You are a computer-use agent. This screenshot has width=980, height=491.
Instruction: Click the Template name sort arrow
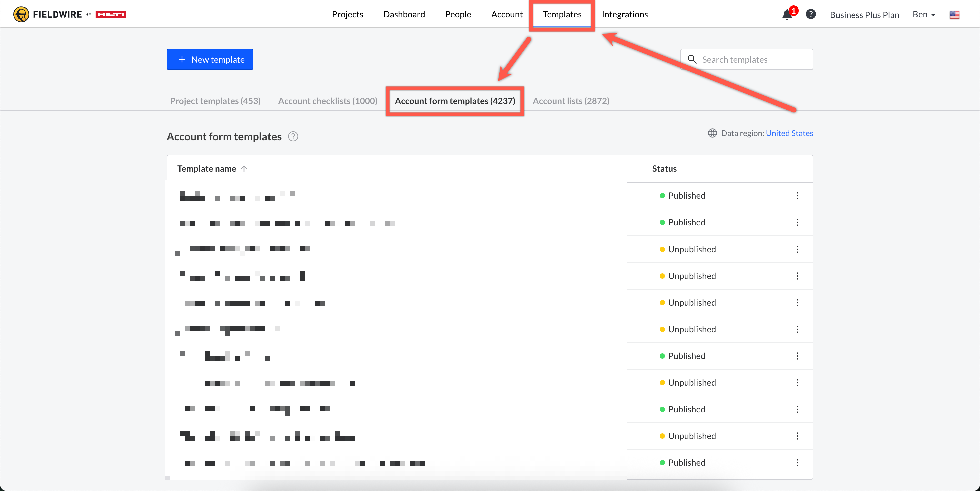point(244,169)
